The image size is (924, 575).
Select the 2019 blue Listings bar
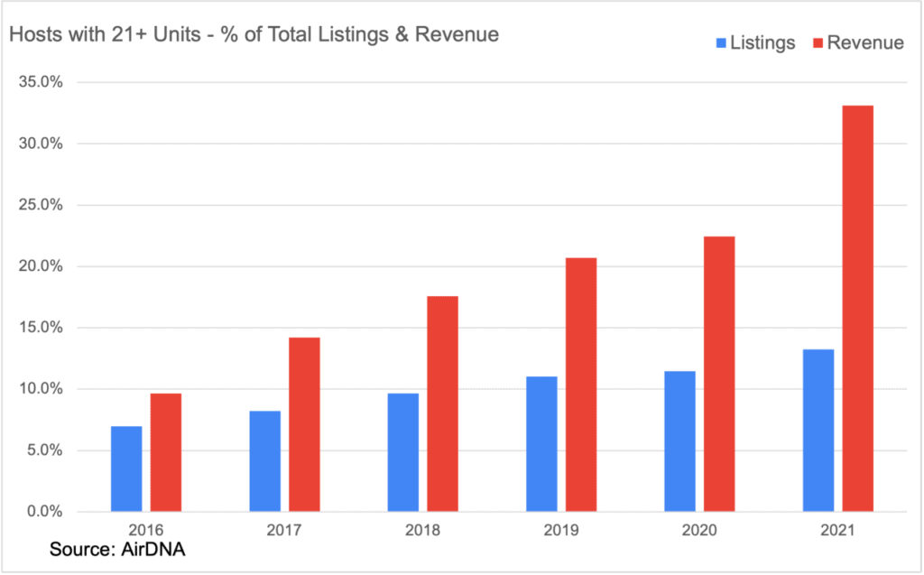tap(541, 443)
